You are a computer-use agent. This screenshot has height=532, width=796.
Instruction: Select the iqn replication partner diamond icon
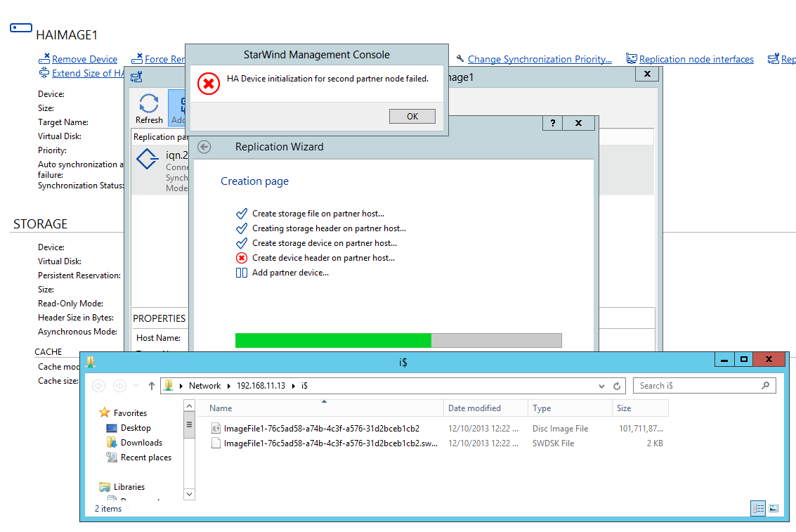[x=148, y=159]
